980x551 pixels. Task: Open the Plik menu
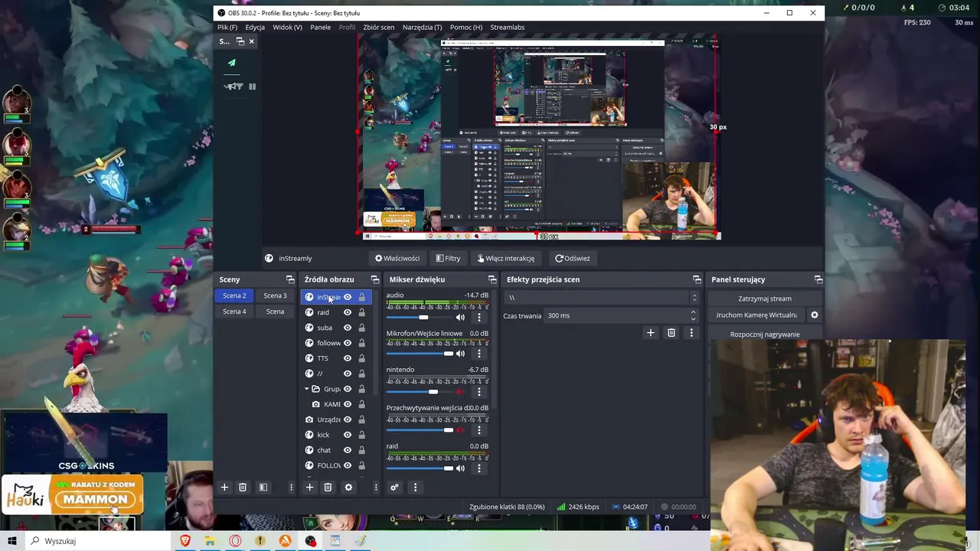coord(227,27)
